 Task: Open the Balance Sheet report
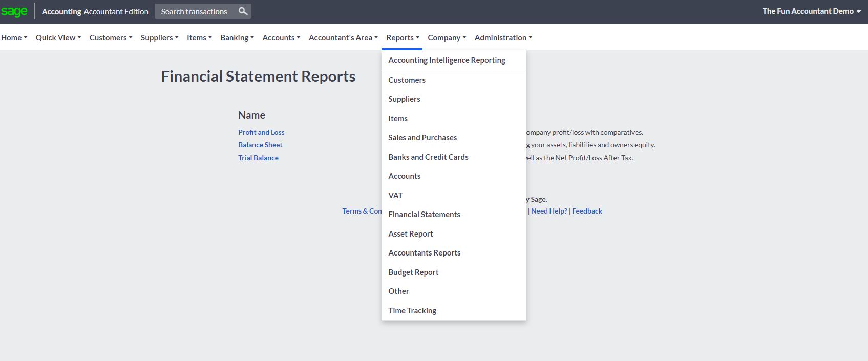[260, 145]
